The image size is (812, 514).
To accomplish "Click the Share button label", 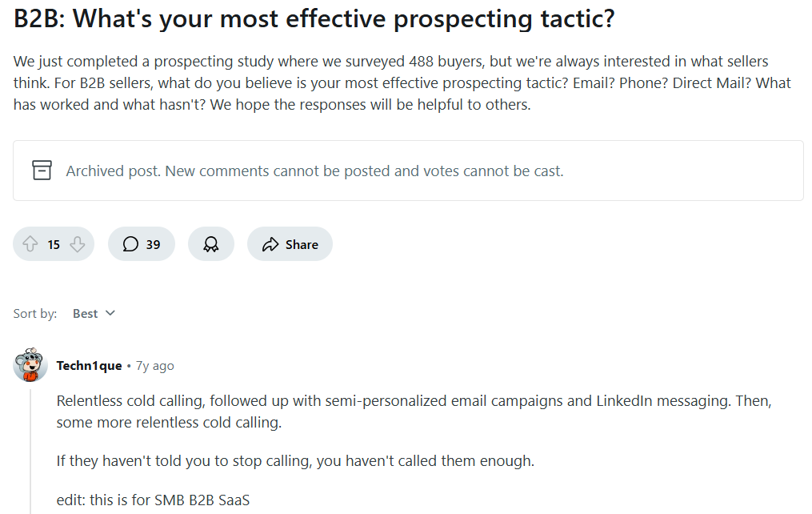I will click(x=302, y=244).
